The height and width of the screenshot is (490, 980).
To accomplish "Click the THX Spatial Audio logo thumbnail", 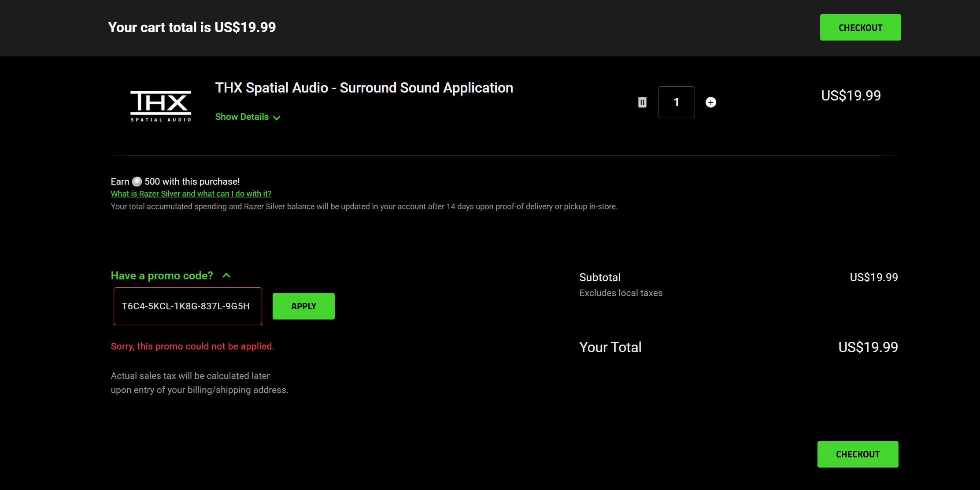I will tap(161, 106).
